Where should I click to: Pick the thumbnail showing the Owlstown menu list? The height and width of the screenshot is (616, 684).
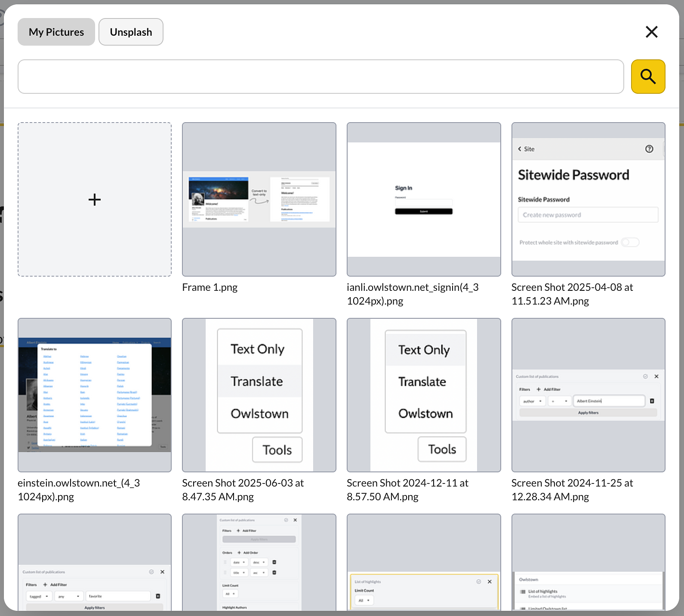(588, 564)
